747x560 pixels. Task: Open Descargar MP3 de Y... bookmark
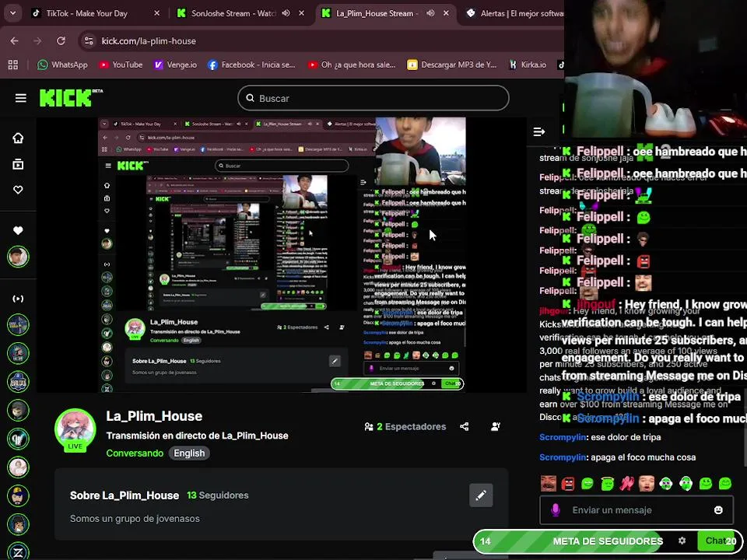click(x=452, y=65)
